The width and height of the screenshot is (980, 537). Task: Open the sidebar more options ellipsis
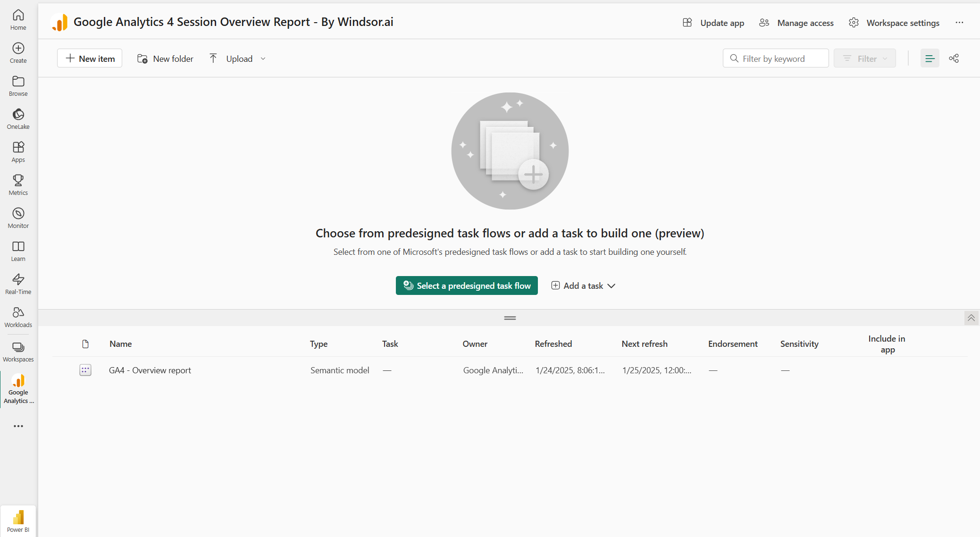tap(18, 426)
